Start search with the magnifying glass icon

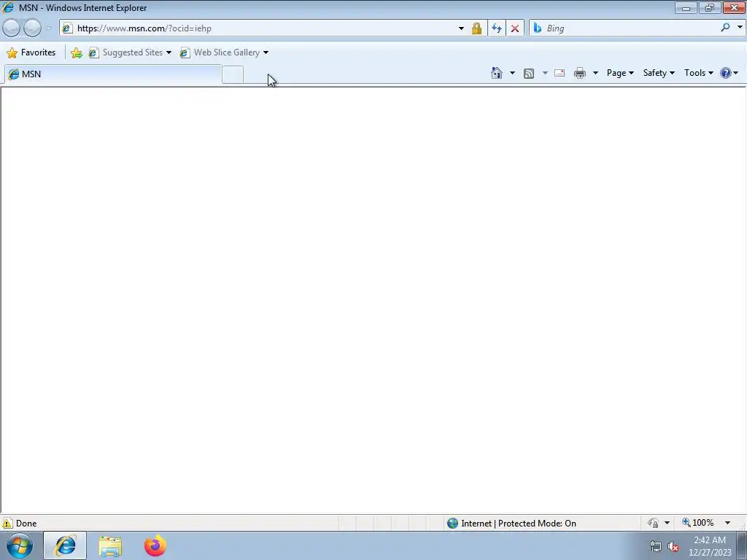tap(725, 28)
